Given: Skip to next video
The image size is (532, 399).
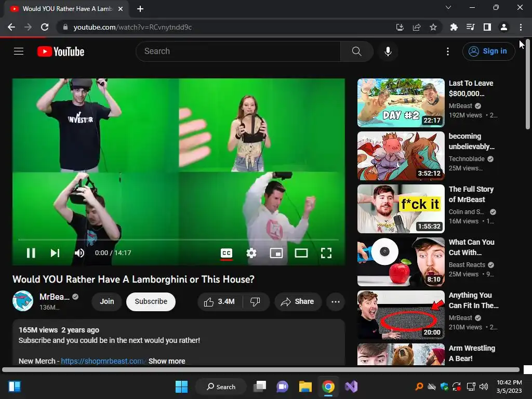Looking at the screenshot, I should pos(55,253).
